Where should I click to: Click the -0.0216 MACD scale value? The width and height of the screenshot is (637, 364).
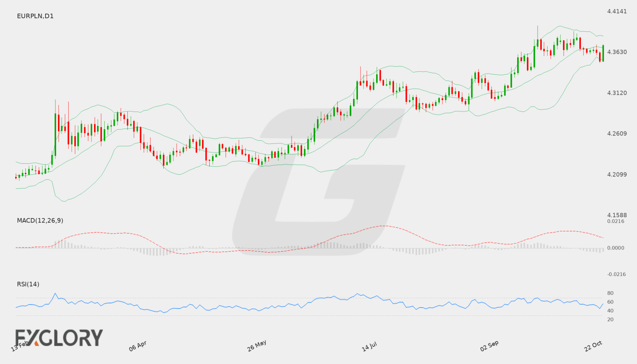tap(617, 274)
